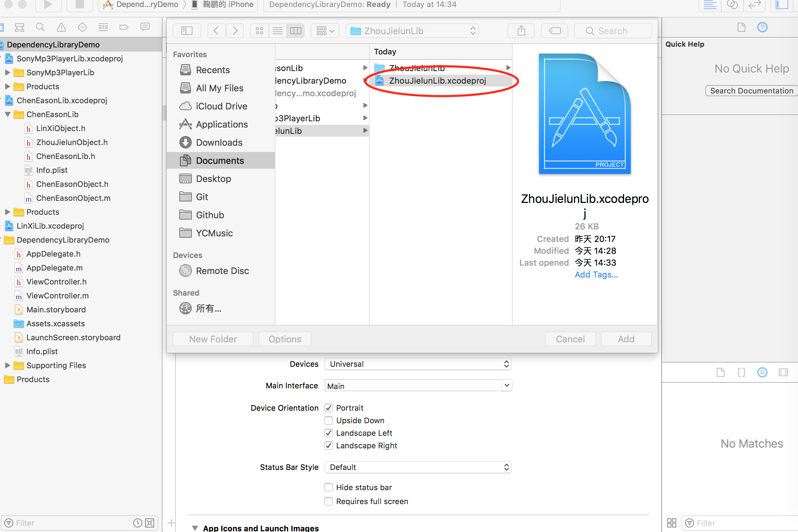Click the Add button
This screenshot has height=532, width=798.
click(x=626, y=339)
